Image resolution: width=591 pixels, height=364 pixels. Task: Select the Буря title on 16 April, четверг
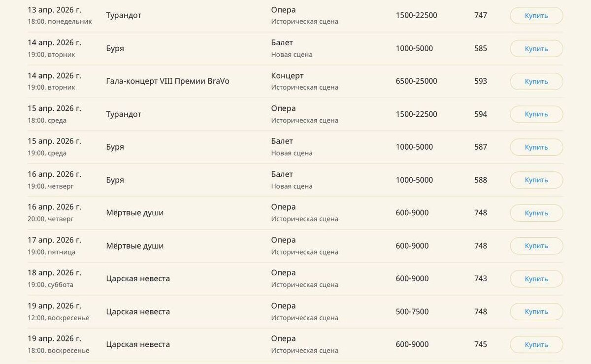(115, 180)
